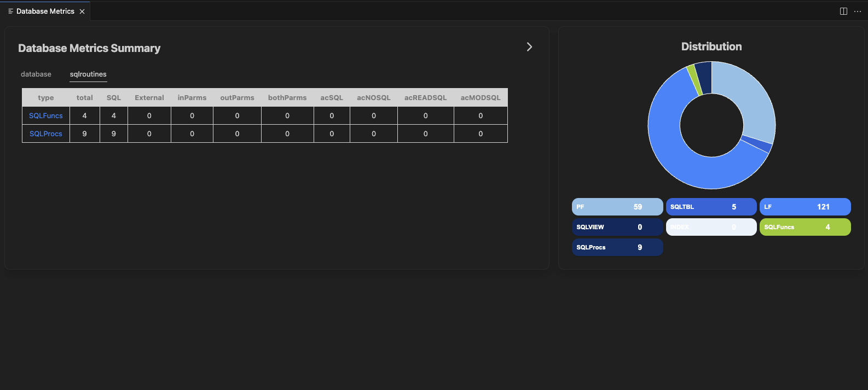
Task: Expand the summary panel with the chevron arrow
Action: click(x=529, y=47)
